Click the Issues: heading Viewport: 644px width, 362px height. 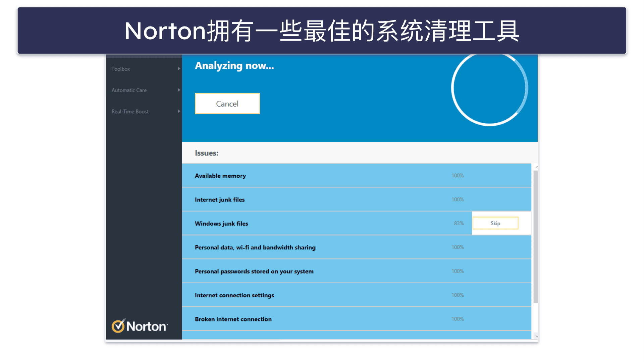pyautogui.click(x=207, y=153)
